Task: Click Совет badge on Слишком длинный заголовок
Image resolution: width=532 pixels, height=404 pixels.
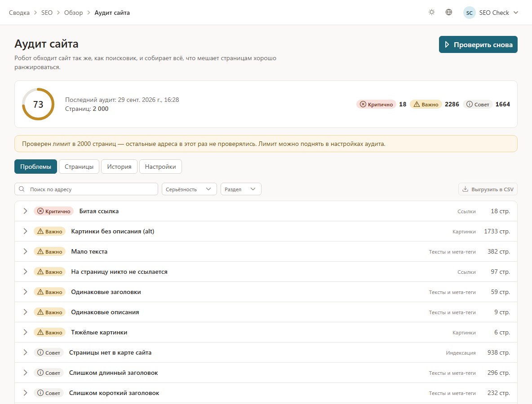Action: tap(49, 373)
